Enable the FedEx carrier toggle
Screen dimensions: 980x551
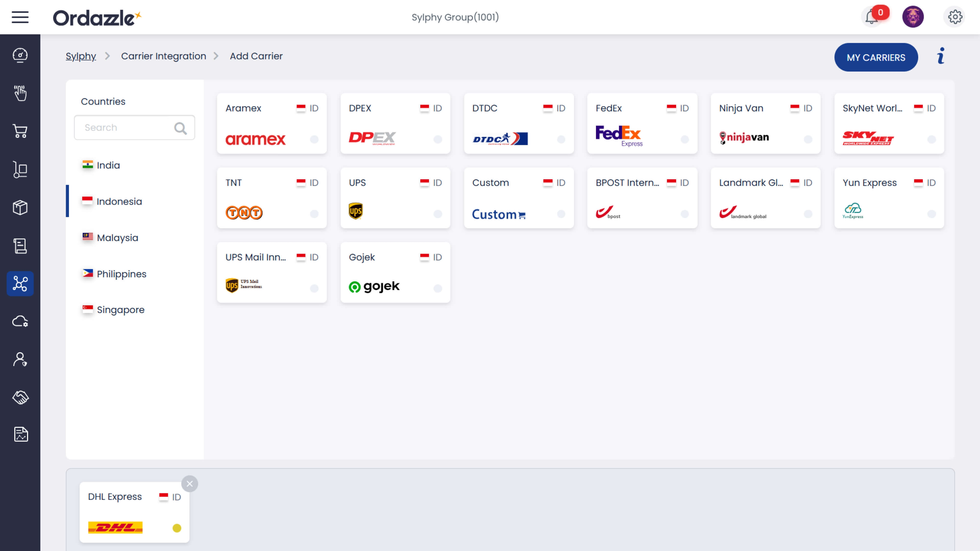tap(684, 139)
